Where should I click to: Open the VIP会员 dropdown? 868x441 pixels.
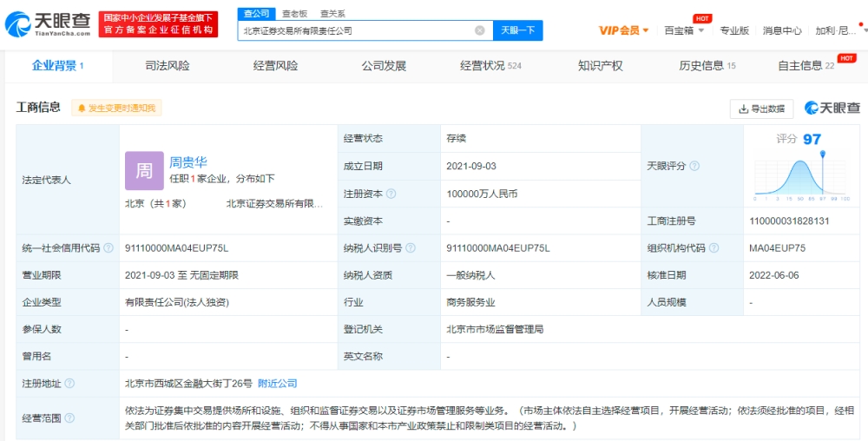624,30
